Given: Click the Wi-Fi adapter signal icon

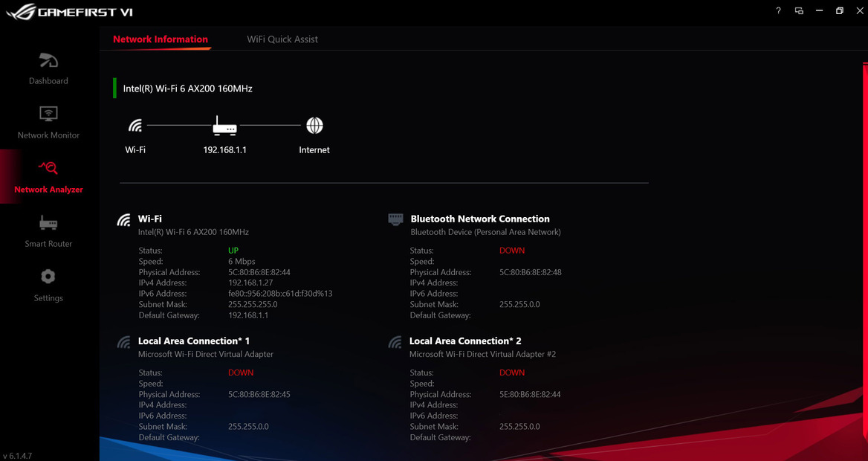Looking at the screenshot, I should 124,220.
